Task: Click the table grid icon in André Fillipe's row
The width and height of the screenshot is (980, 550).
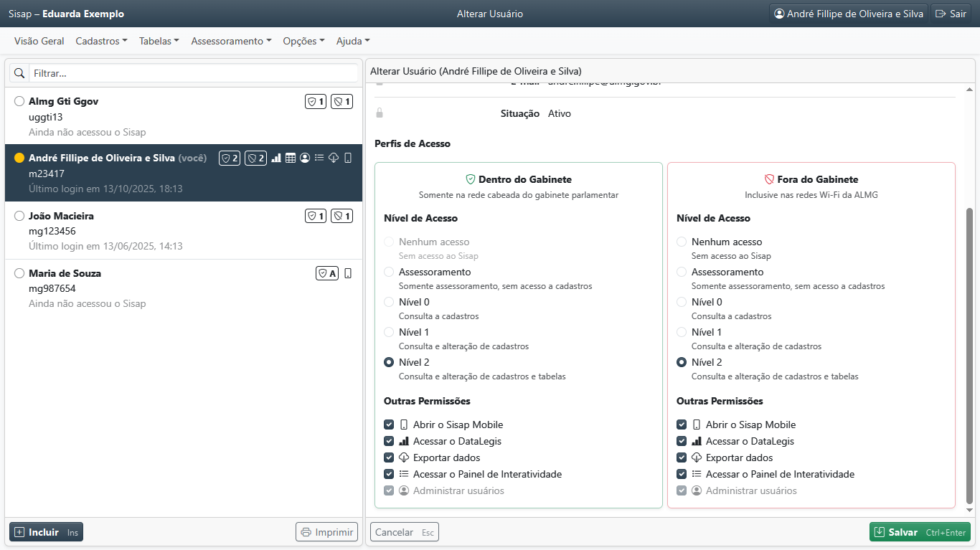Action: [291, 158]
